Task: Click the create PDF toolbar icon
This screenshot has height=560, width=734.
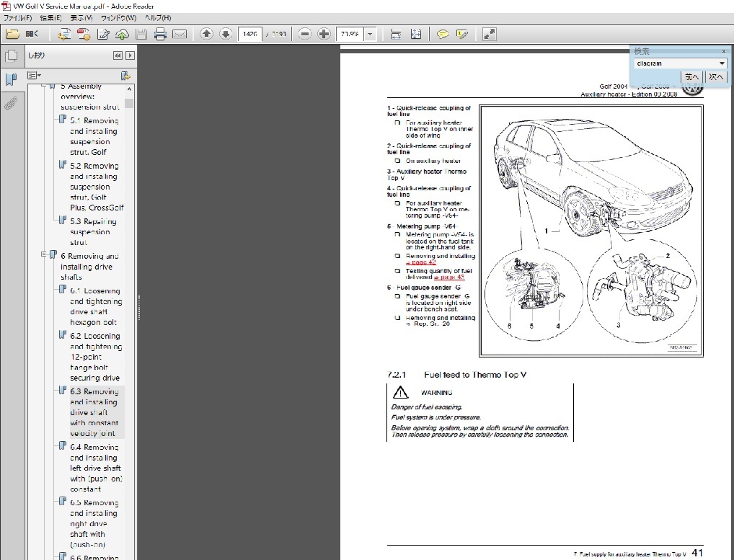Action: click(84, 34)
